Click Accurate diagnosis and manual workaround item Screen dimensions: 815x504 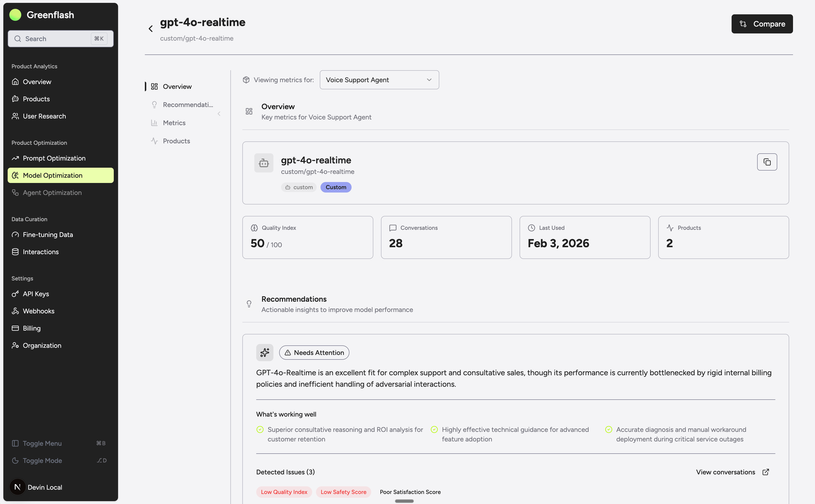click(x=676, y=434)
